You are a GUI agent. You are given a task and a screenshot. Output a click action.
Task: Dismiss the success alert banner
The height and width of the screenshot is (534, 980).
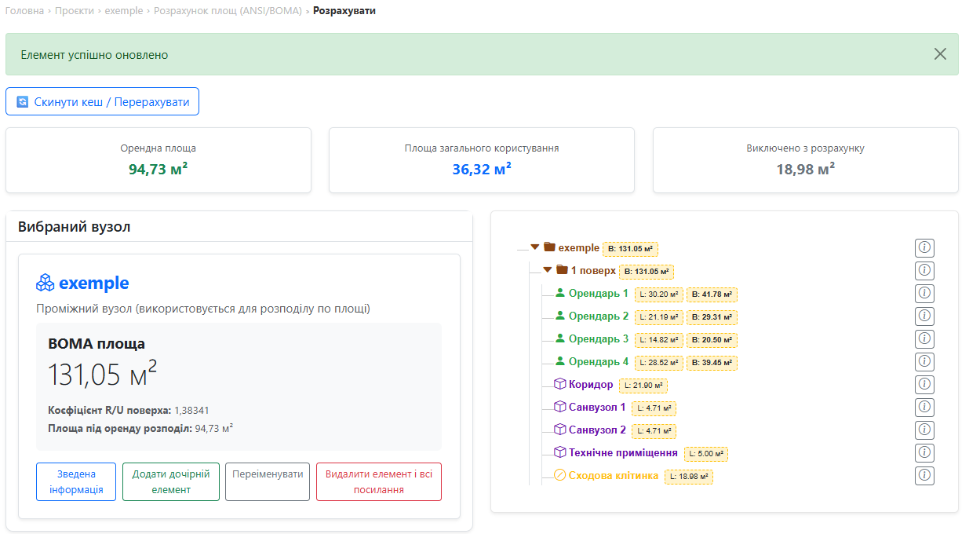[x=940, y=54]
